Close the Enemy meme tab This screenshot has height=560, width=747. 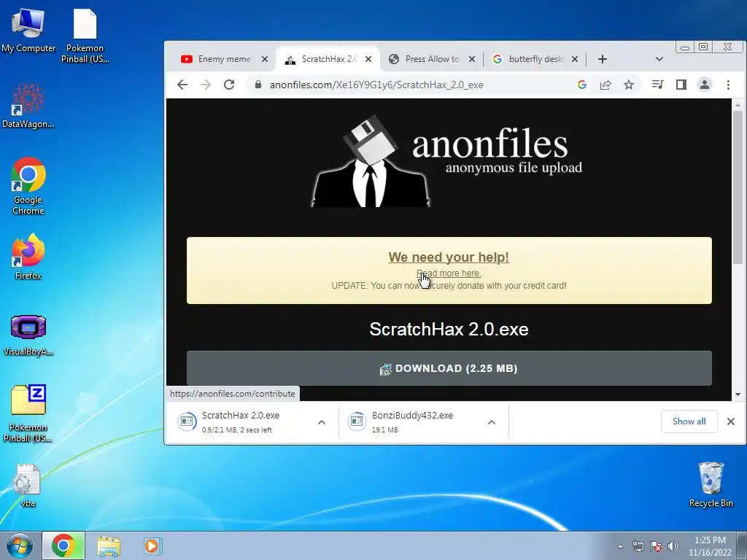(265, 59)
